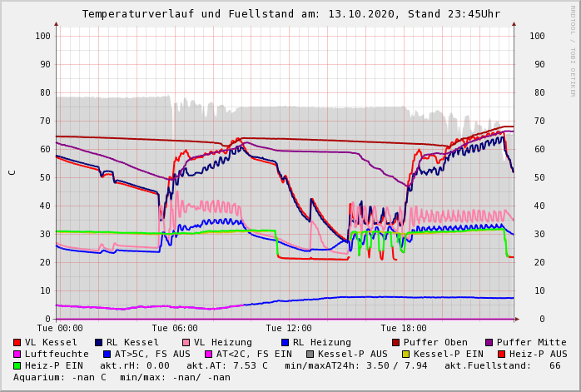Select the red Heiz-P AUS legend swatch
581x392 pixels.
(501, 354)
